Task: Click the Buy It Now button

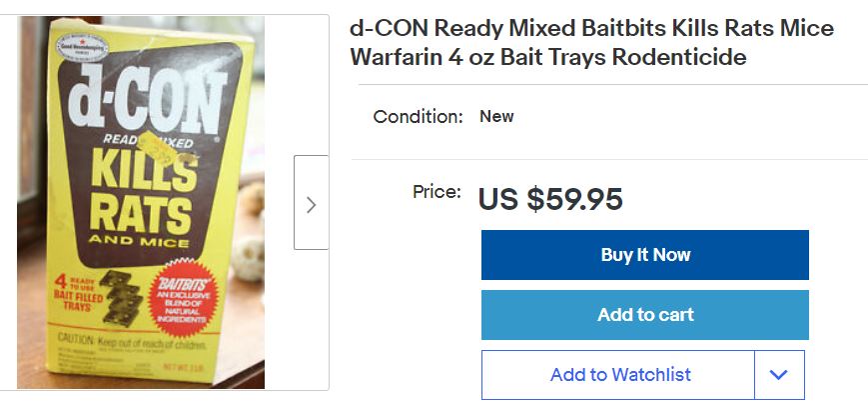Action: coord(644,255)
